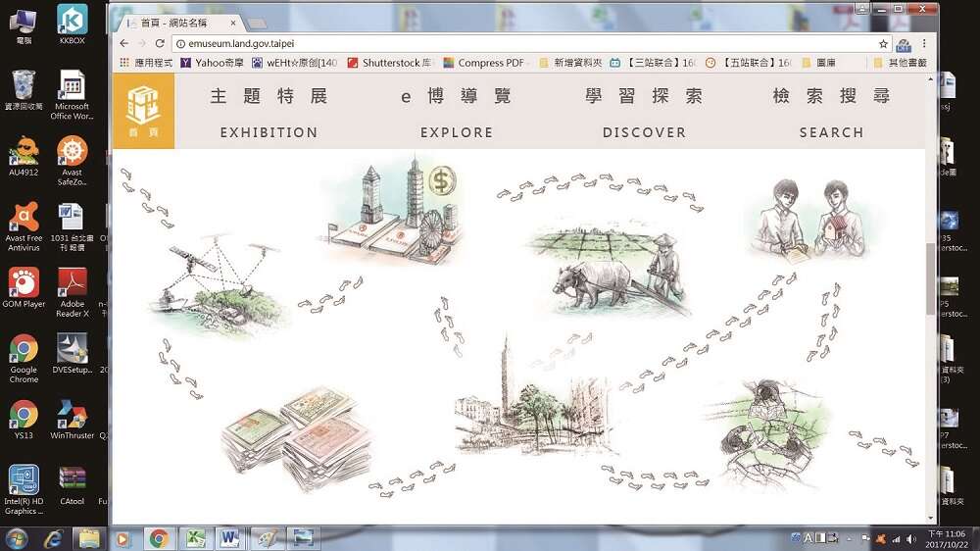
Task: Open the wEHt☆原創 bookmark
Action: pyautogui.click(x=294, y=63)
